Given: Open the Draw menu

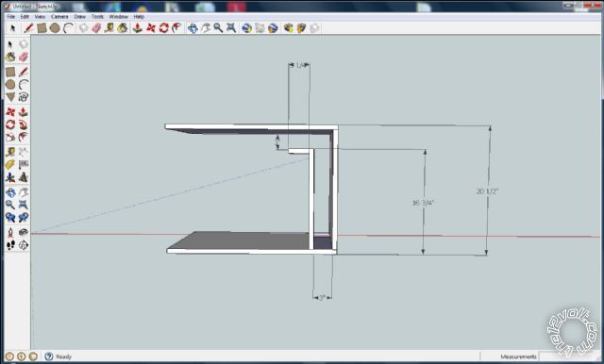Looking at the screenshot, I should pyautogui.click(x=79, y=17).
